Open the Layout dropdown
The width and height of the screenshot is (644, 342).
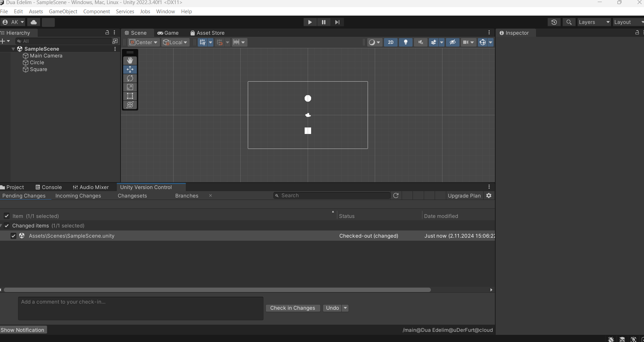(x=628, y=22)
